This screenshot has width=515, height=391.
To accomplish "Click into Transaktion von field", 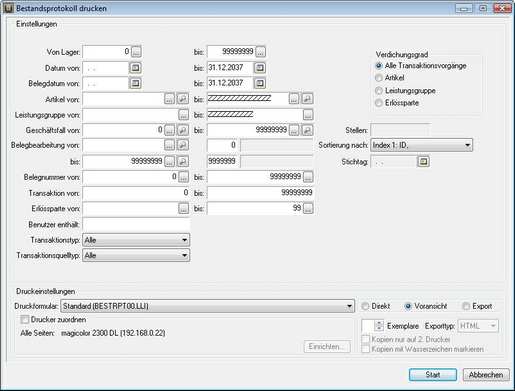I will click(136, 193).
